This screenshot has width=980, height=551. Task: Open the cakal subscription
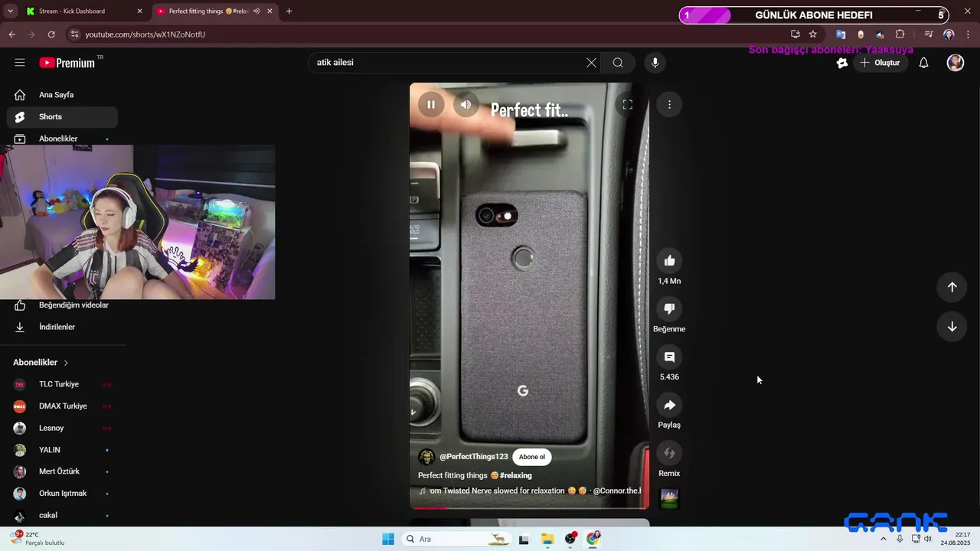(x=62, y=515)
